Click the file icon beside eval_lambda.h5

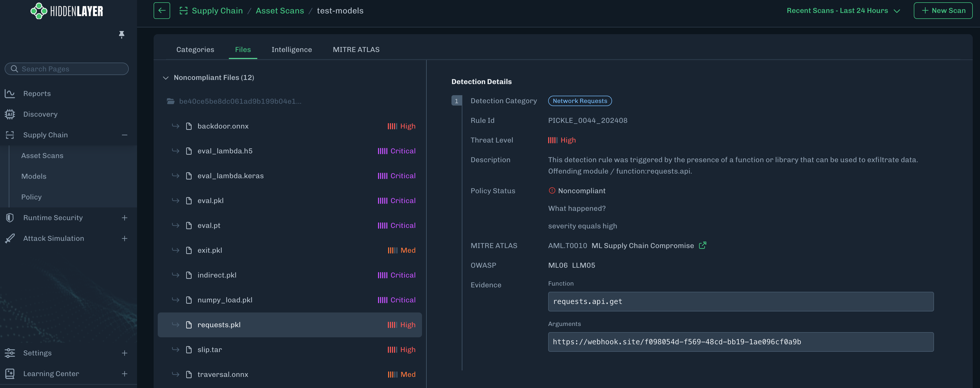point(189,151)
